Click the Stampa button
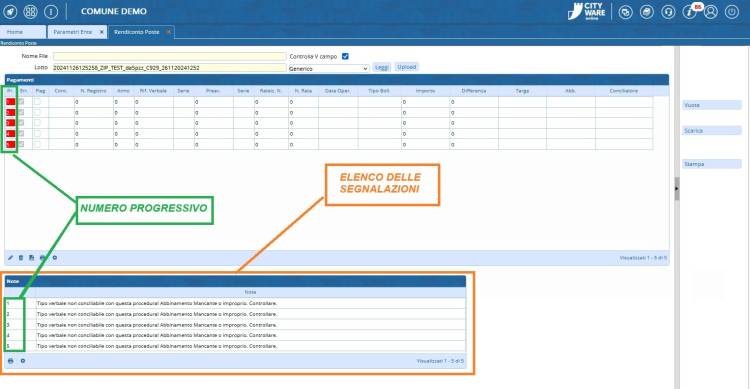The image size is (750, 389). click(x=711, y=164)
